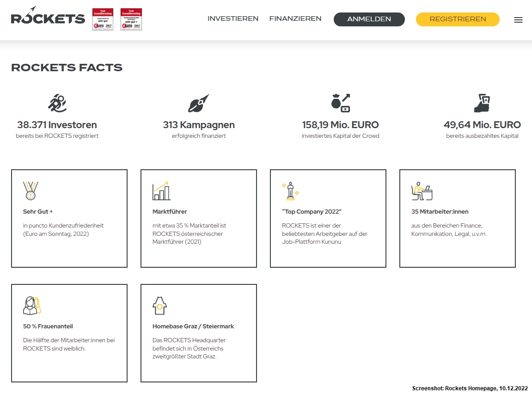Select the ROCKETS FACTS heading
The width and height of the screenshot is (532, 394).
point(67,68)
